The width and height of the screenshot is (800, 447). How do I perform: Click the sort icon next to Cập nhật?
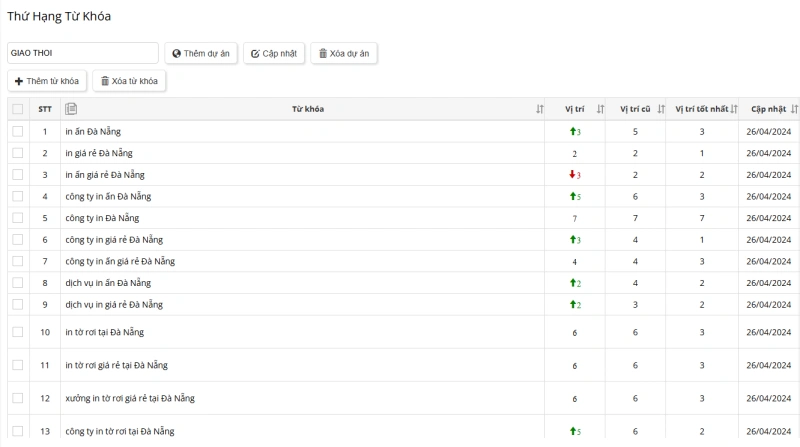(x=794, y=109)
